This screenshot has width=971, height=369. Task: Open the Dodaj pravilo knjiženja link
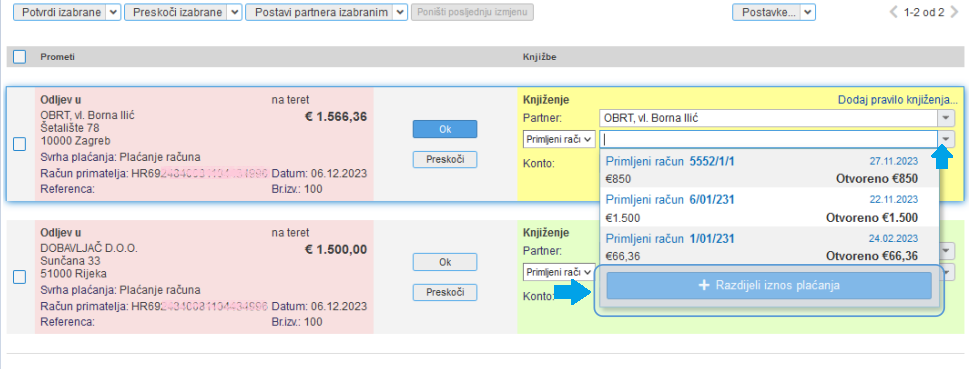click(897, 100)
